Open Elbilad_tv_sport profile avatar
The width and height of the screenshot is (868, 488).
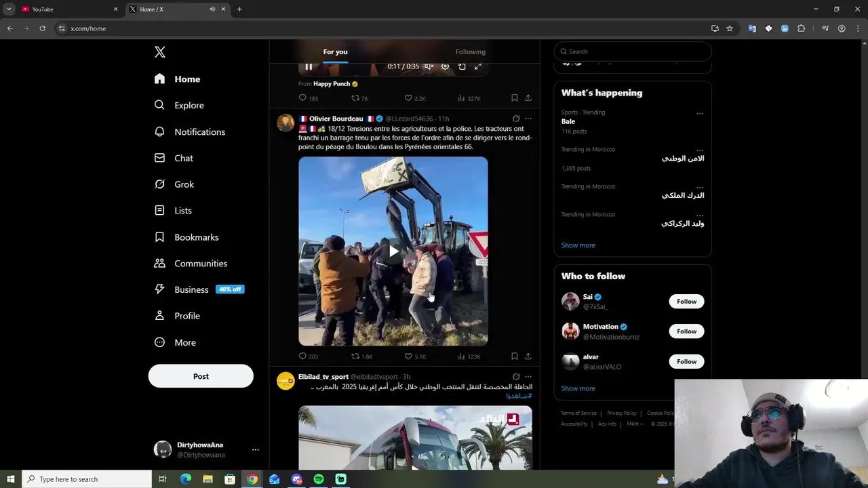tap(285, 381)
